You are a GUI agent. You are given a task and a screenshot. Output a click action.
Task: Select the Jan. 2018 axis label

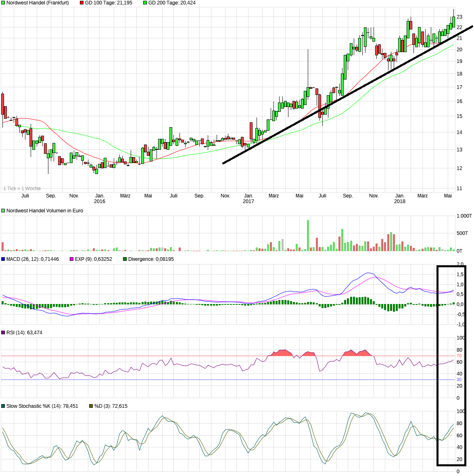[x=400, y=198]
